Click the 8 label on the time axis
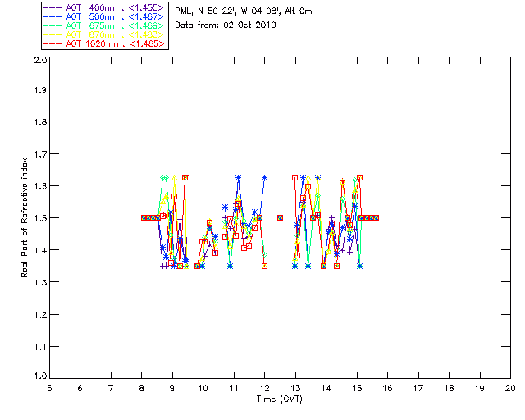Image resolution: width=525 pixels, height=420 pixels. [x=142, y=388]
